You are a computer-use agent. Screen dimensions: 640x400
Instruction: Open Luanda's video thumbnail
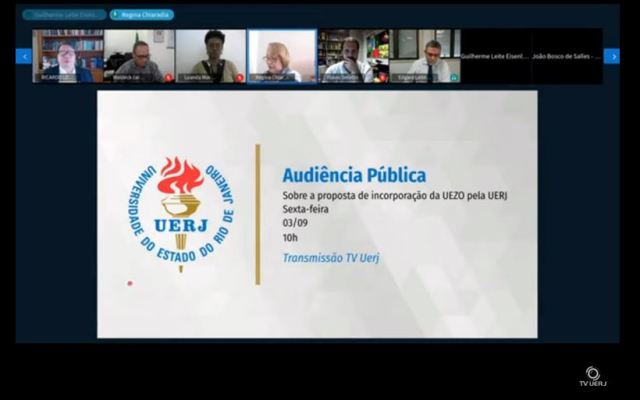(x=211, y=55)
